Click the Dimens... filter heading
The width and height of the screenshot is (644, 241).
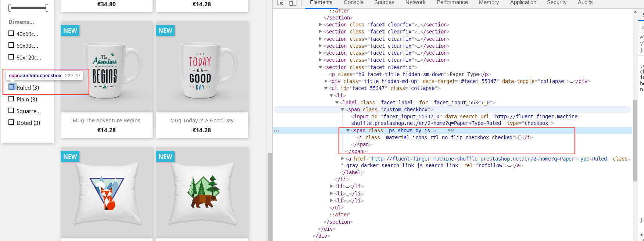pyautogui.click(x=21, y=22)
